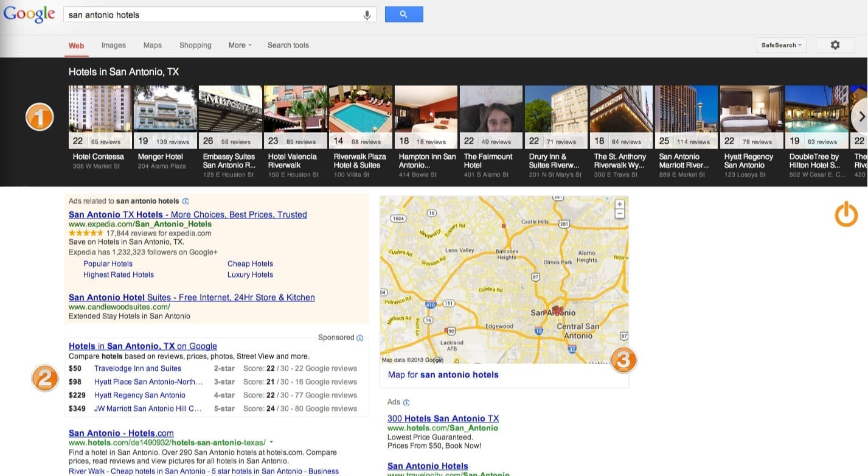868x476 pixels.
Task: Open the SafeSearch dropdown
Action: point(781,45)
